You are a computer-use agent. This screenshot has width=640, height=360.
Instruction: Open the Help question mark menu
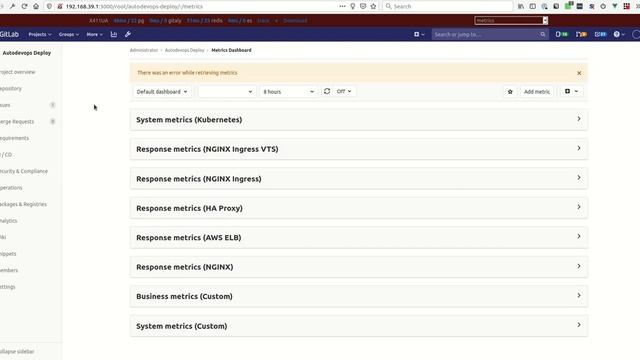pos(619,34)
